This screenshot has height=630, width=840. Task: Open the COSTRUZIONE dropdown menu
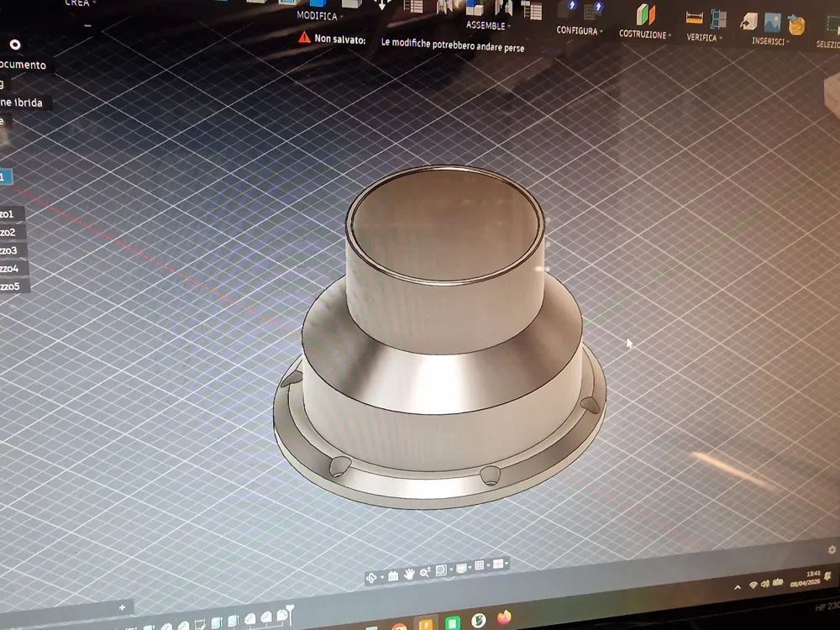[645, 34]
